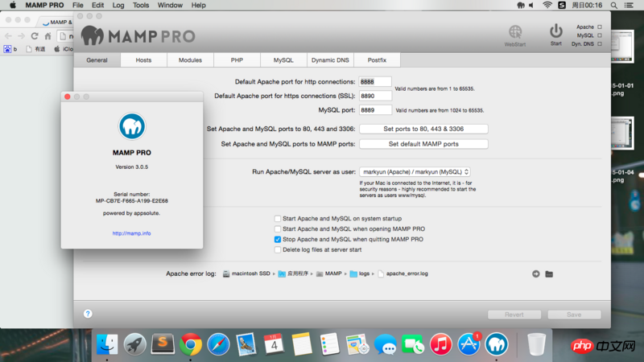Viewport: 644px width, 362px height.
Task: Click the MAMP PRO elephant icon in dock
Action: coord(497,343)
